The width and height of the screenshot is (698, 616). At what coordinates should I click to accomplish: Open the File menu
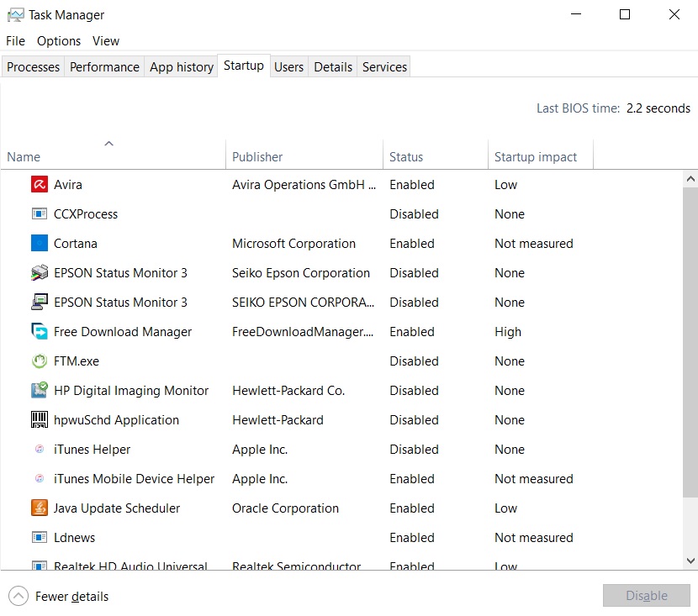coord(16,41)
